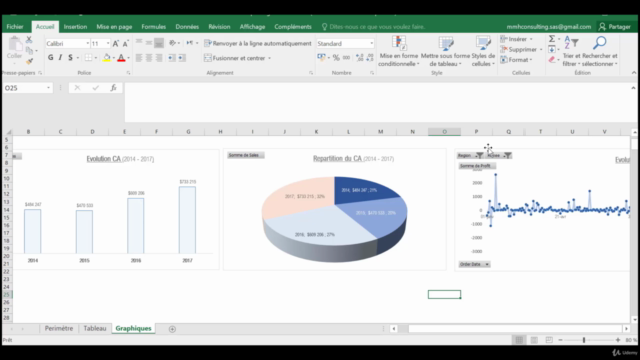Click the Format Painter brush icon
640x360 pixels.
pyautogui.click(x=29, y=62)
